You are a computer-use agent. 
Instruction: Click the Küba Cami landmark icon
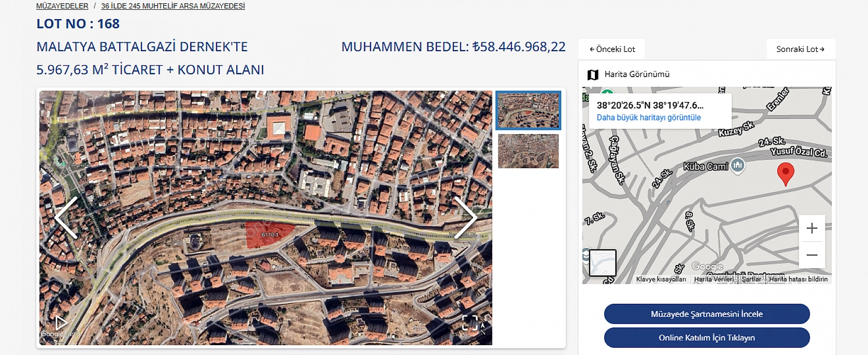click(738, 166)
